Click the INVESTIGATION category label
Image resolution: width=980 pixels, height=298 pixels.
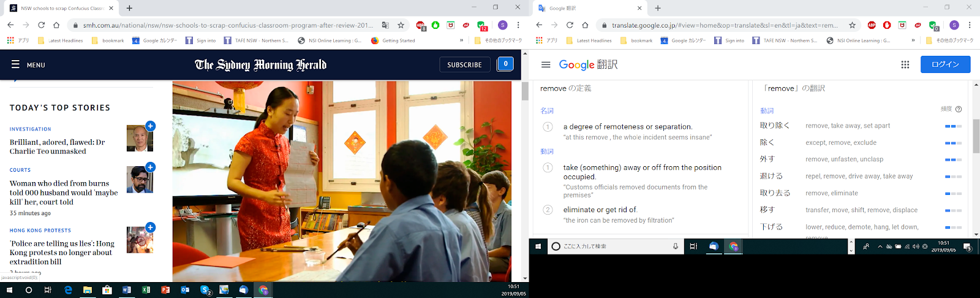coord(30,129)
